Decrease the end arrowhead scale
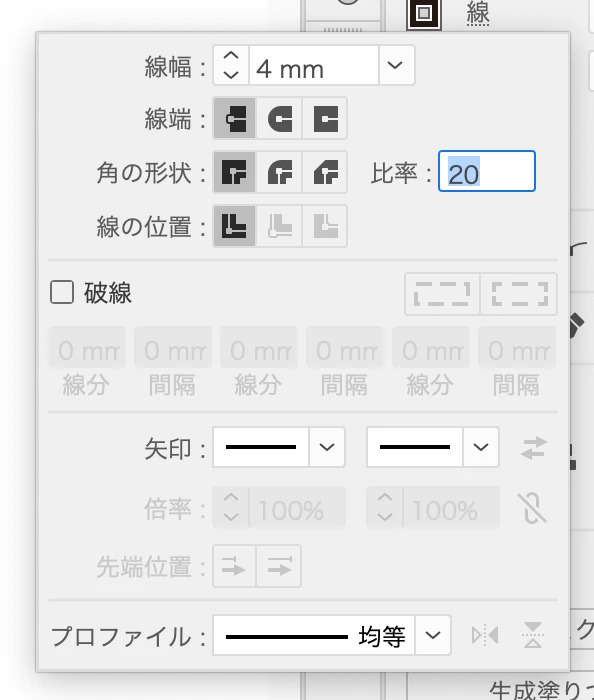 pos(385,517)
